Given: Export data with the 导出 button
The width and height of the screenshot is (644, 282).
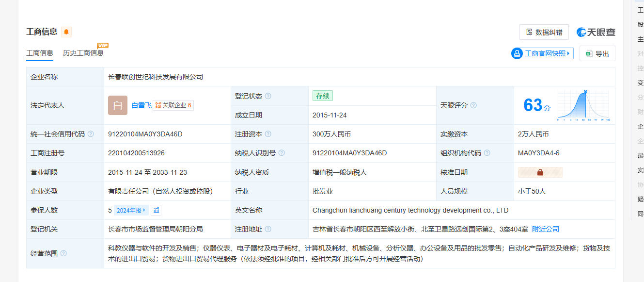Looking at the screenshot, I should (x=597, y=53).
